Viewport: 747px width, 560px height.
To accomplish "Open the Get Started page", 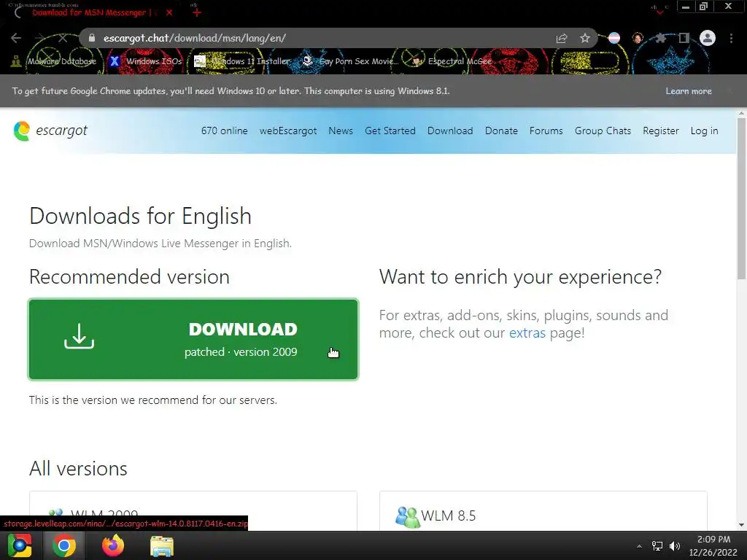I will [390, 131].
